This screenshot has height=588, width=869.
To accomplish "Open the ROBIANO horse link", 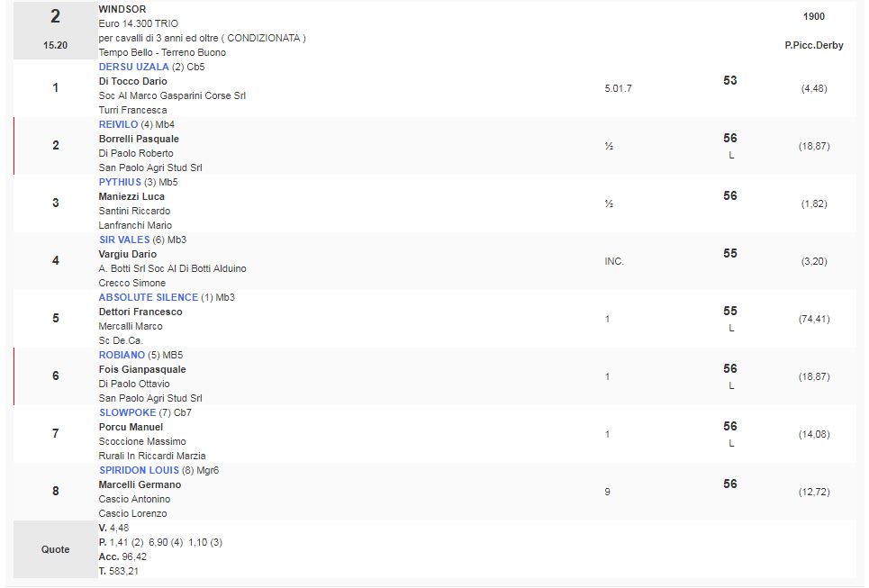I will 122,355.
